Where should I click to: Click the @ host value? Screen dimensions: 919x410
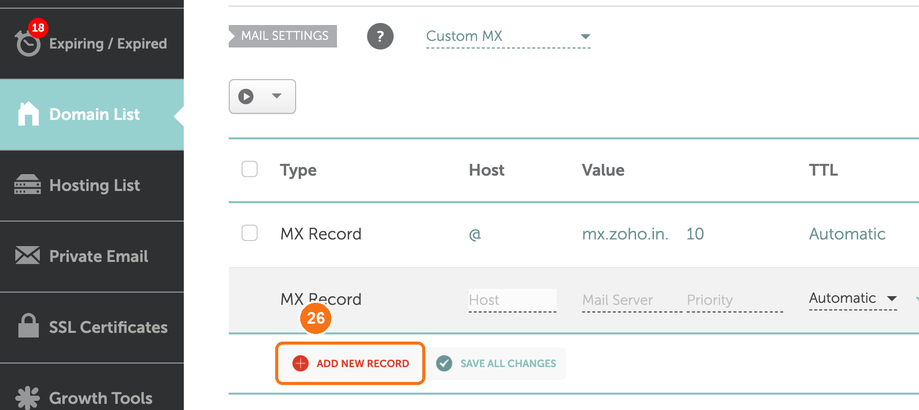pyautogui.click(x=475, y=234)
